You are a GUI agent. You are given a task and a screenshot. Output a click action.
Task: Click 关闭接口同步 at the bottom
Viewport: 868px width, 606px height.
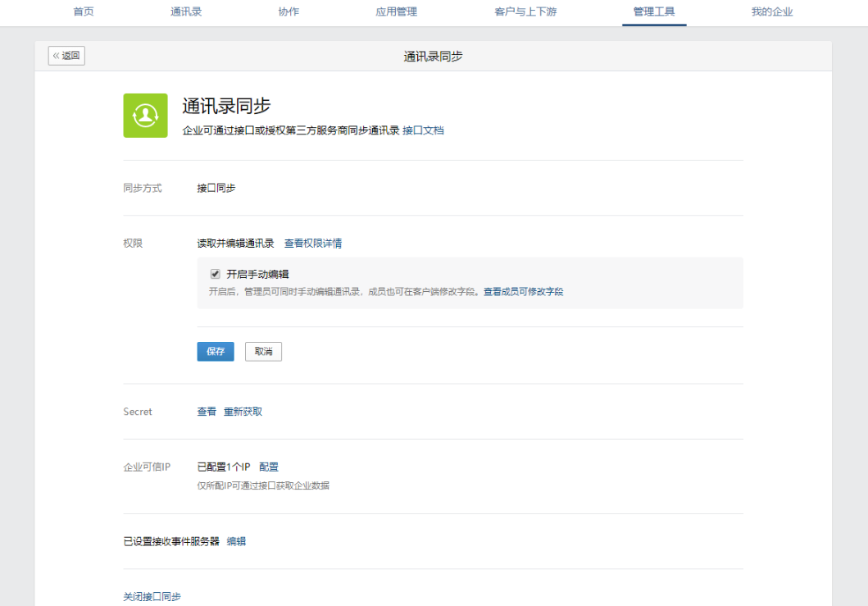tap(152, 596)
